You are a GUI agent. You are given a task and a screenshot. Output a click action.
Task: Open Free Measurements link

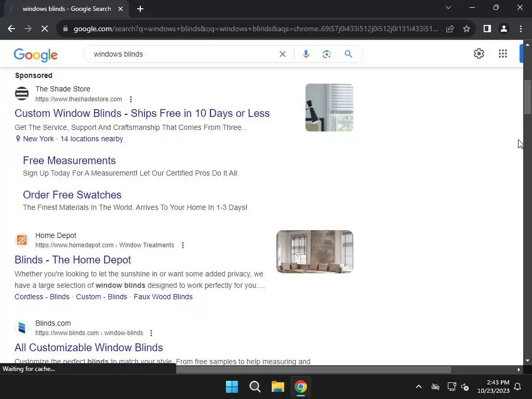tap(69, 161)
